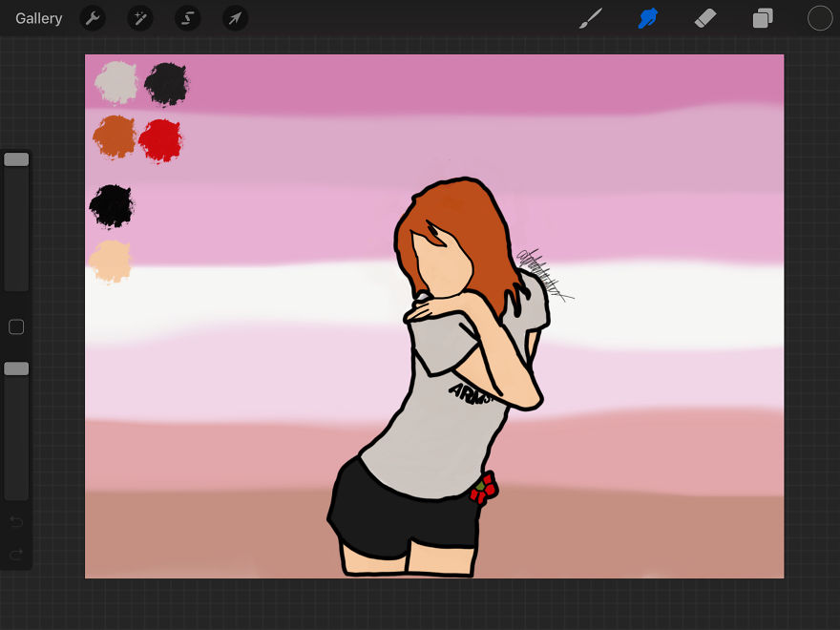Tap the light gray paint swatch on canvas
840x630 pixels.
pyautogui.click(x=117, y=82)
